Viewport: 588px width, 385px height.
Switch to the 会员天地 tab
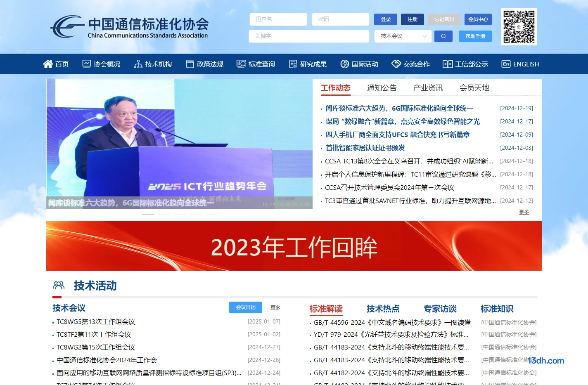coord(474,88)
